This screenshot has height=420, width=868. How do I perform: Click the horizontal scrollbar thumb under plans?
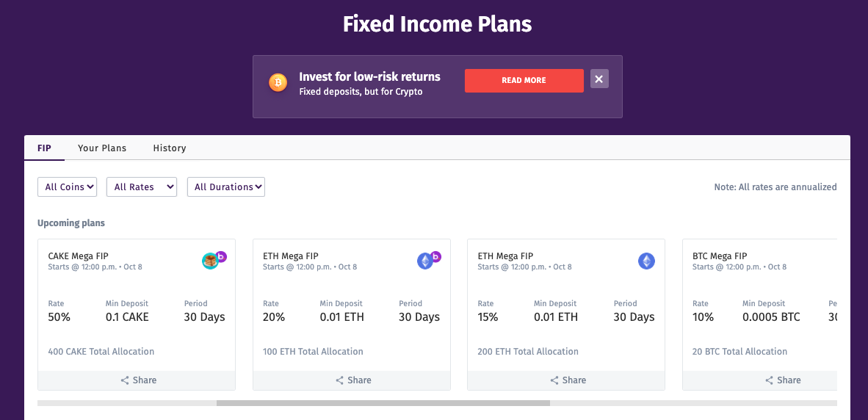click(383, 403)
